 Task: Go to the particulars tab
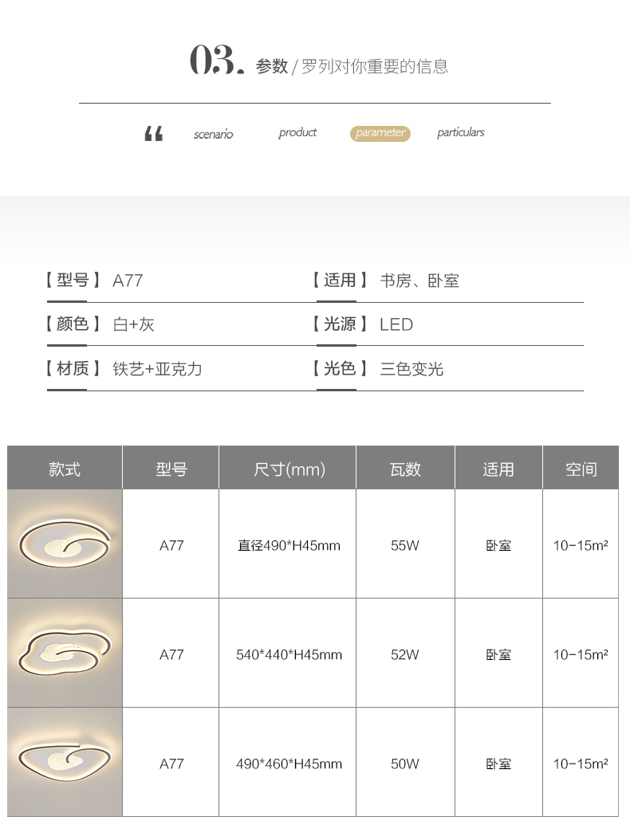(x=461, y=132)
